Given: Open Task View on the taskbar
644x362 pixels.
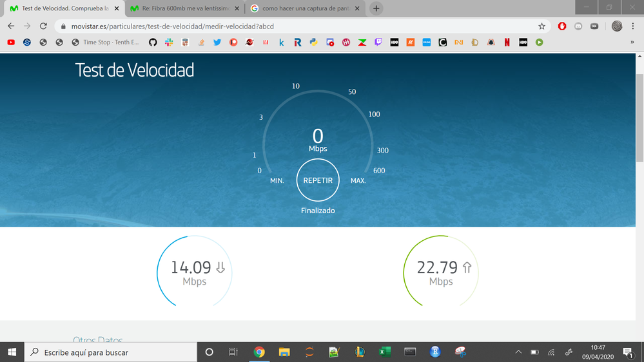Looking at the screenshot, I should point(233,352).
